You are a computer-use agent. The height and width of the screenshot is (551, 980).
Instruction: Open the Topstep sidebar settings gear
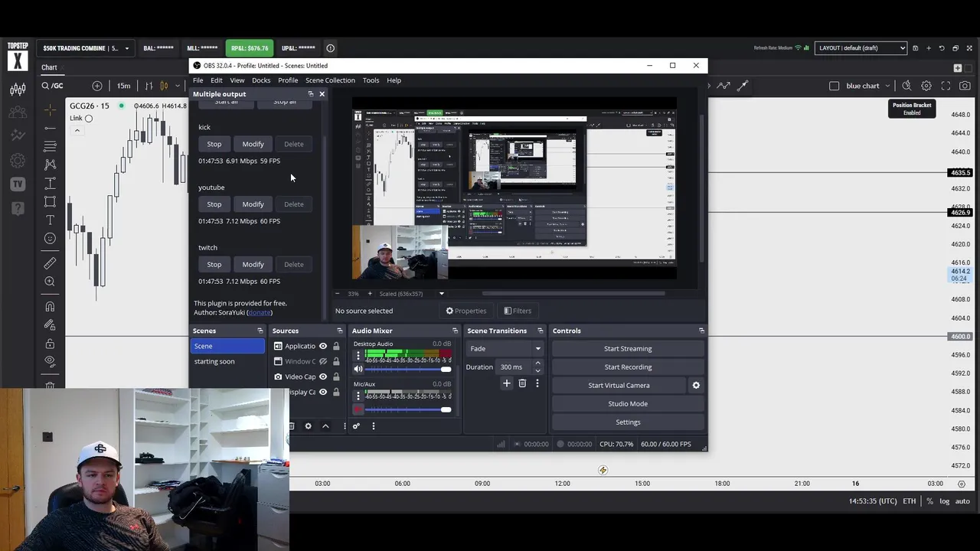(x=18, y=161)
